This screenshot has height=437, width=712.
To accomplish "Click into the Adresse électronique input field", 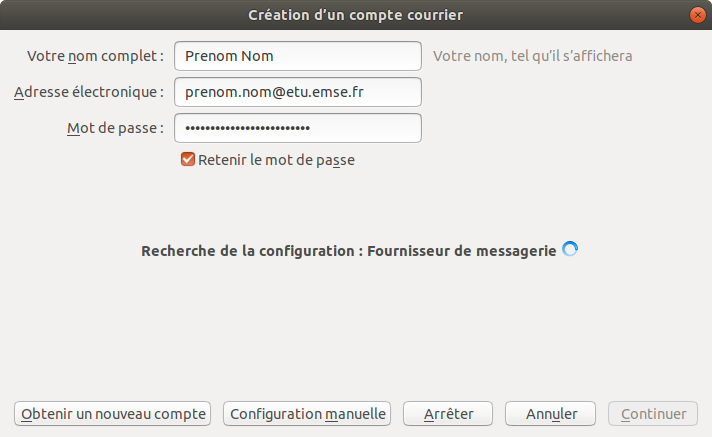I will [297, 92].
